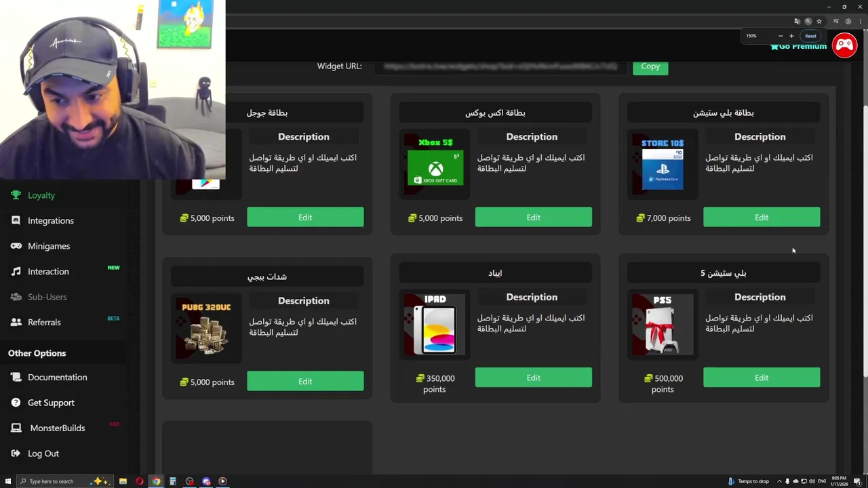
Task: Click the Log Out door icon
Action: tap(16, 453)
